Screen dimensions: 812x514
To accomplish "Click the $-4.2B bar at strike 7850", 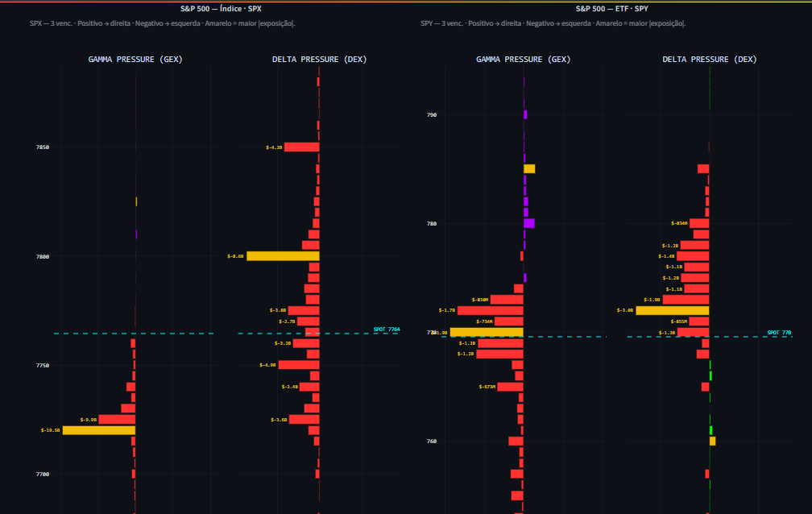I will tap(302, 147).
